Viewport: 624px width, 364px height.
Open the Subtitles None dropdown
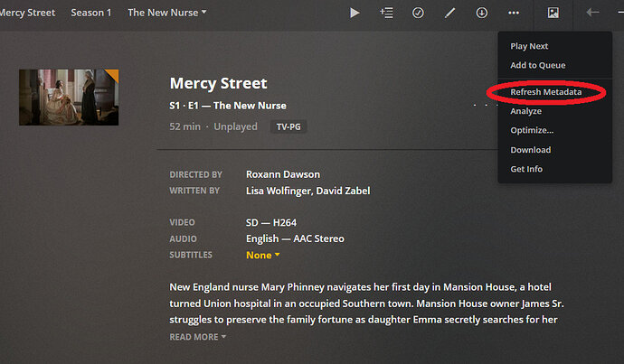(x=263, y=255)
